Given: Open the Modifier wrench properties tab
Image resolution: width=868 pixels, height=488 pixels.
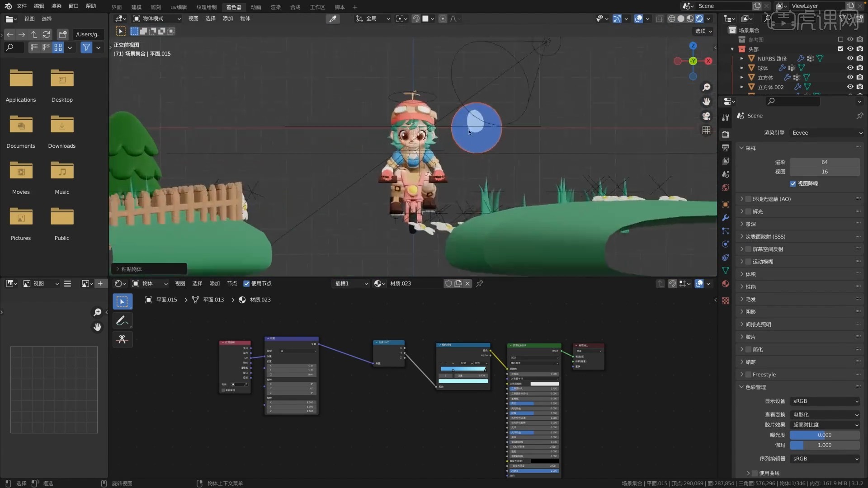Looking at the screenshot, I should pyautogui.click(x=726, y=218).
